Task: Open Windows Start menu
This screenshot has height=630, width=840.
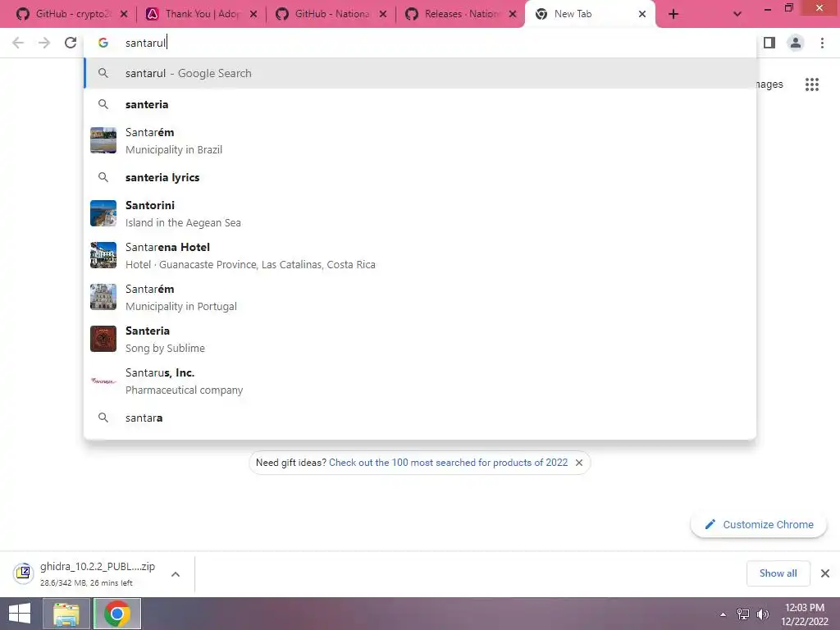Action: click(x=20, y=614)
